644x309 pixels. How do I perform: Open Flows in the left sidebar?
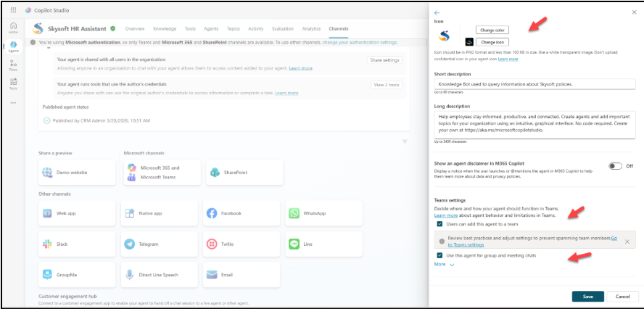[x=14, y=65]
